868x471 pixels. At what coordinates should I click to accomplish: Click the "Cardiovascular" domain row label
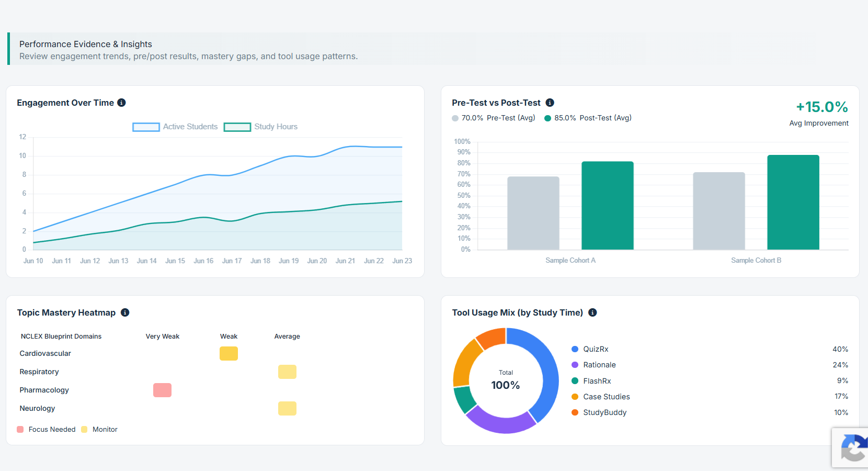pos(45,354)
